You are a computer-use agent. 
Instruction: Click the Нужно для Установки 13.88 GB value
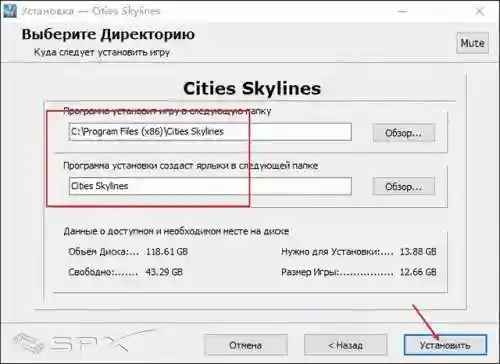coord(418,251)
